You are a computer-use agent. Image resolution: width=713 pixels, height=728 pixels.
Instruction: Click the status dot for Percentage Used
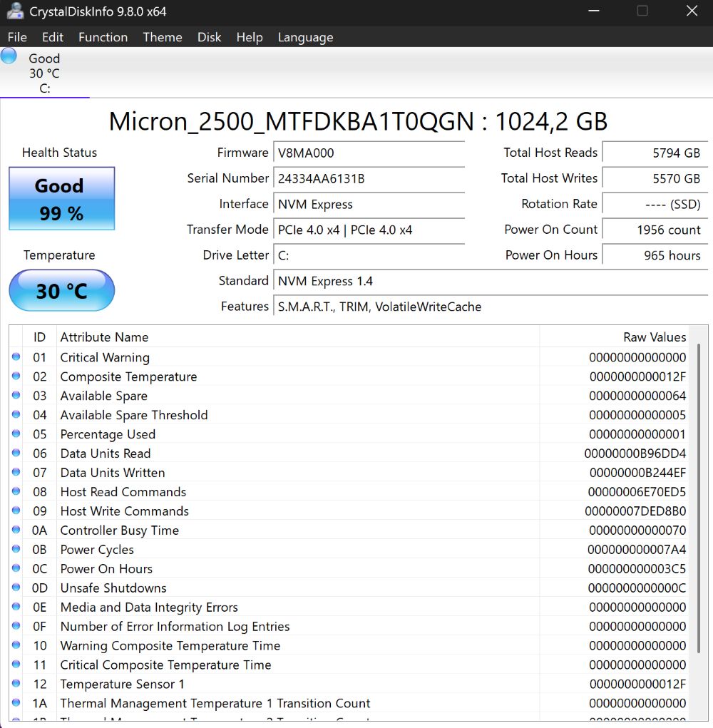point(16,434)
